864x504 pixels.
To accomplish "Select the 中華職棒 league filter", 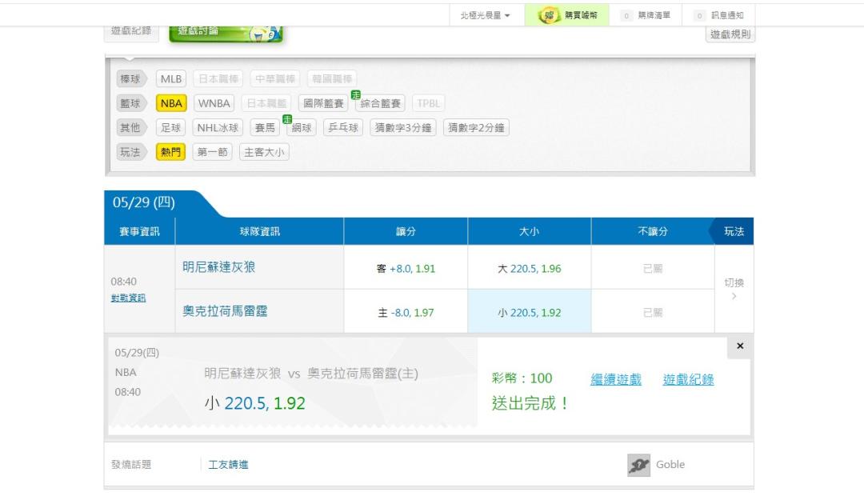I will coord(275,78).
